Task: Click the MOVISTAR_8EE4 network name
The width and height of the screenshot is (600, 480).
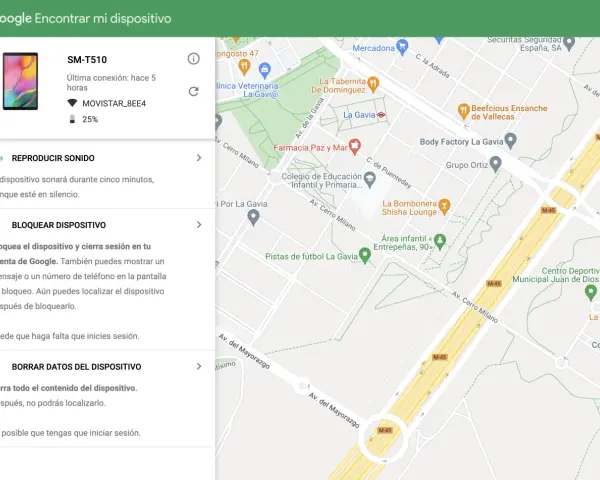Action: click(x=114, y=103)
